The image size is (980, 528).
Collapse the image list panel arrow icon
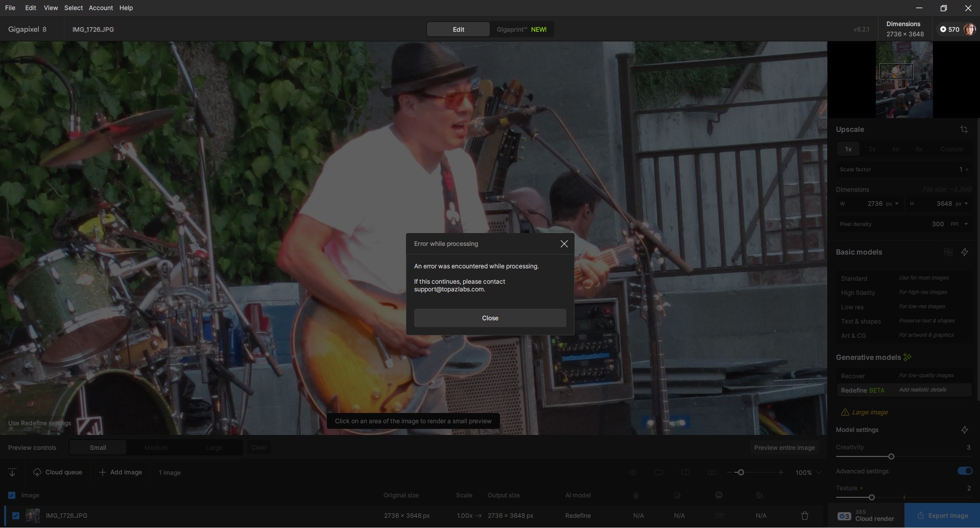pyautogui.click(x=12, y=472)
